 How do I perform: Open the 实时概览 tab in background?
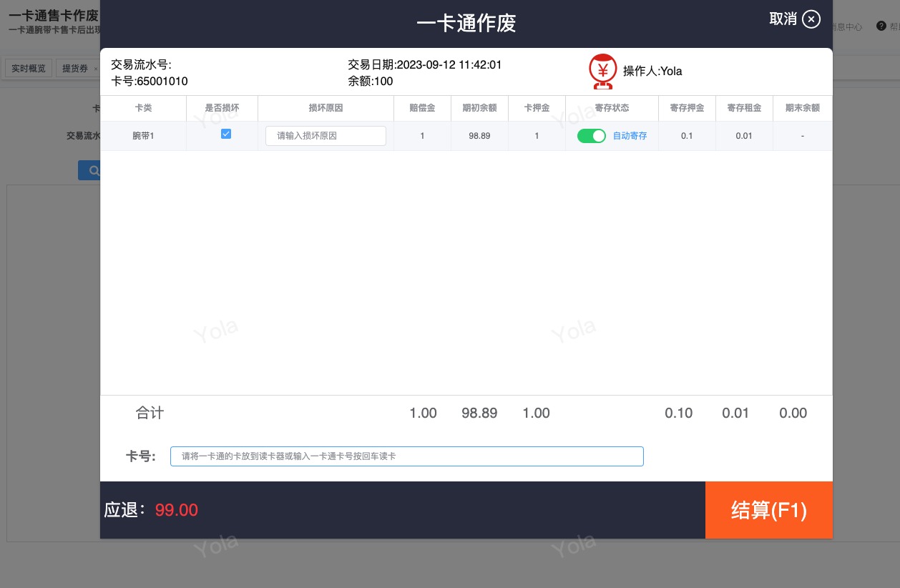coord(29,69)
